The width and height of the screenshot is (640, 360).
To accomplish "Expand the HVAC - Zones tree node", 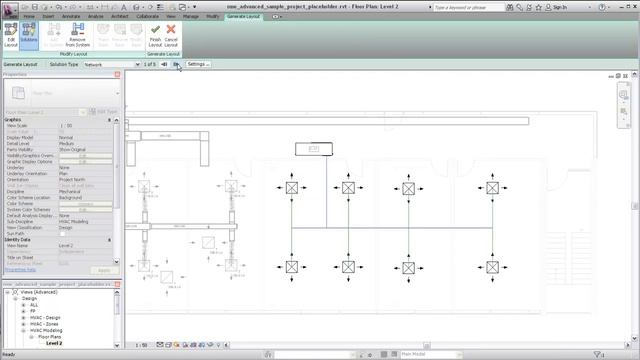I will pyautogui.click(x=23, y=324).
